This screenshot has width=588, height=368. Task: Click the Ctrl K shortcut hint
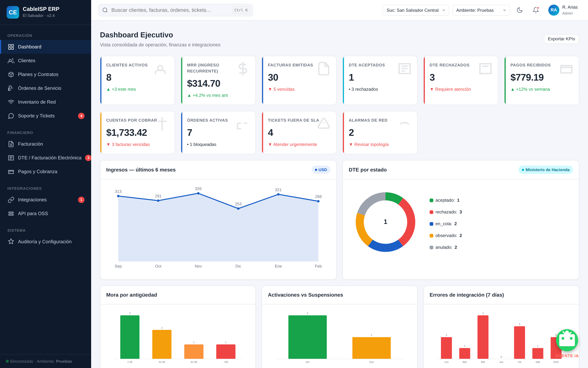coord(241,10)
